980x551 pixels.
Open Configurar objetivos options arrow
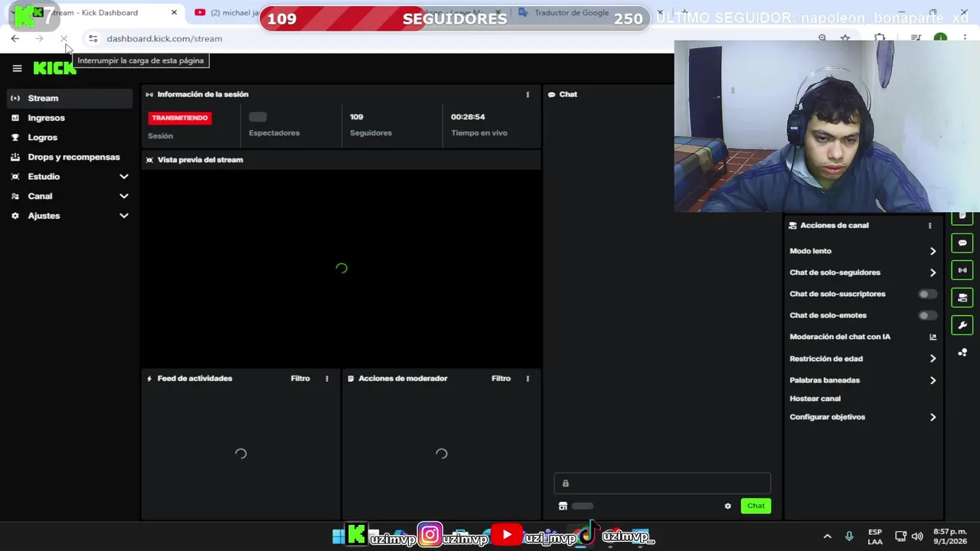tap(933, 417)
